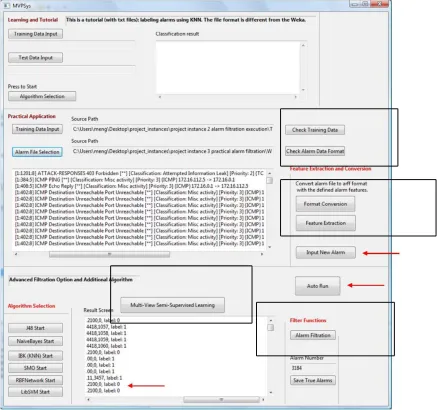Click the tutorial Training Data Input button
The height and width of the screenshot is (410, 437).
(x=35, y=34)
